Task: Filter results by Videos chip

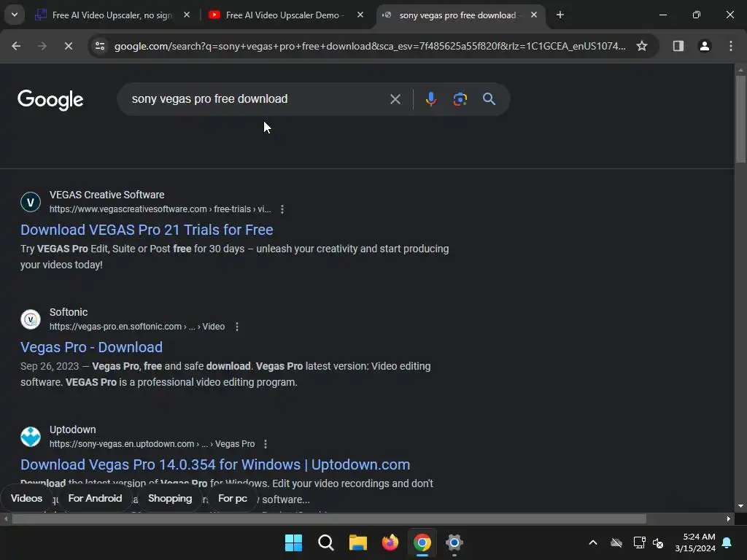Action: tap(27, 498)
